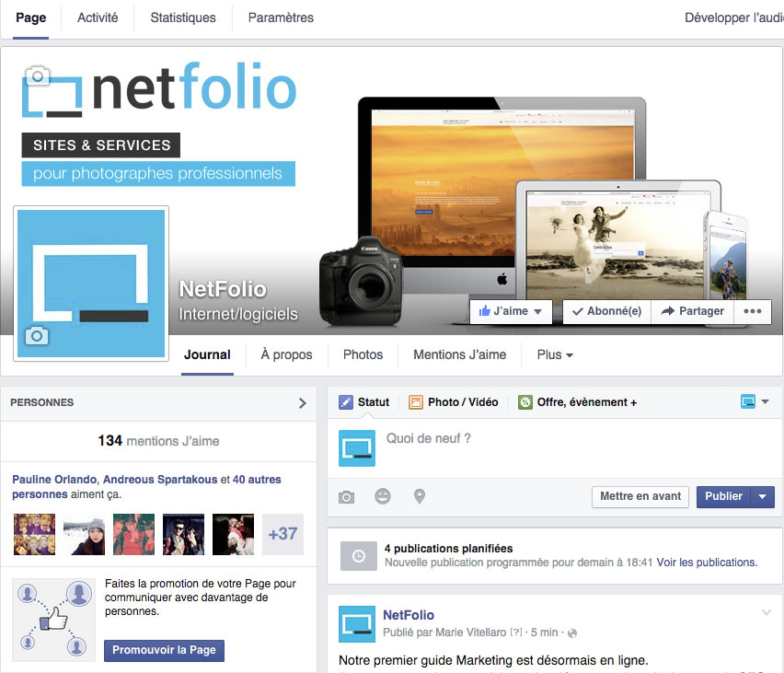Click the location pin icon in composer
The image size is (784, 673).
pos(420,496)
